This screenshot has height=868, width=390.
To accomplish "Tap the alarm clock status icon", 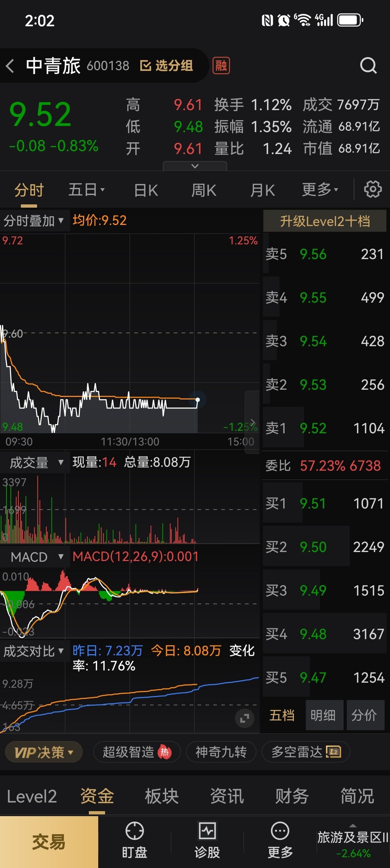I will (x=284, y=20).
